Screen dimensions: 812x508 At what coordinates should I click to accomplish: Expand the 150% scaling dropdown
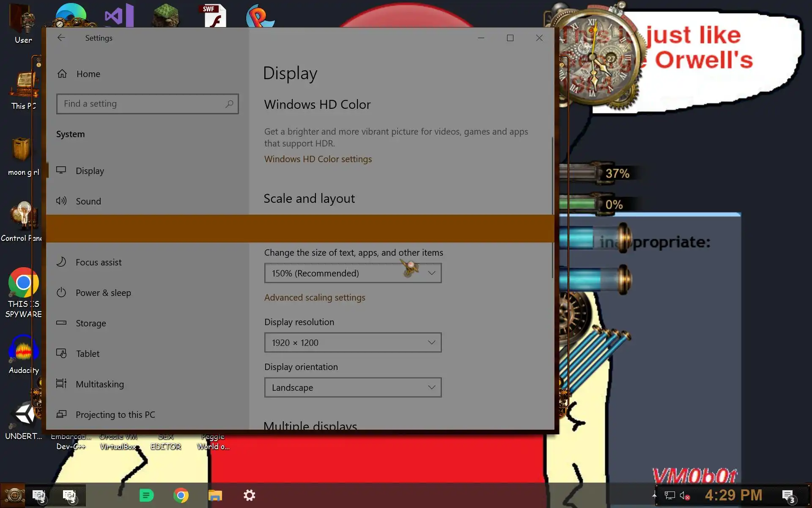click(x=353, y=273)
